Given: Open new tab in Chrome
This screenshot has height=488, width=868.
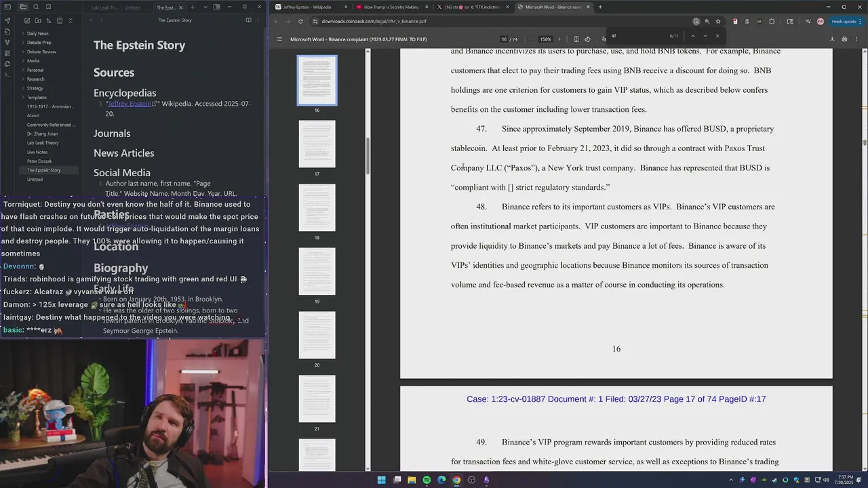Looking at the screenshot, I should click(x=600, y=7).
